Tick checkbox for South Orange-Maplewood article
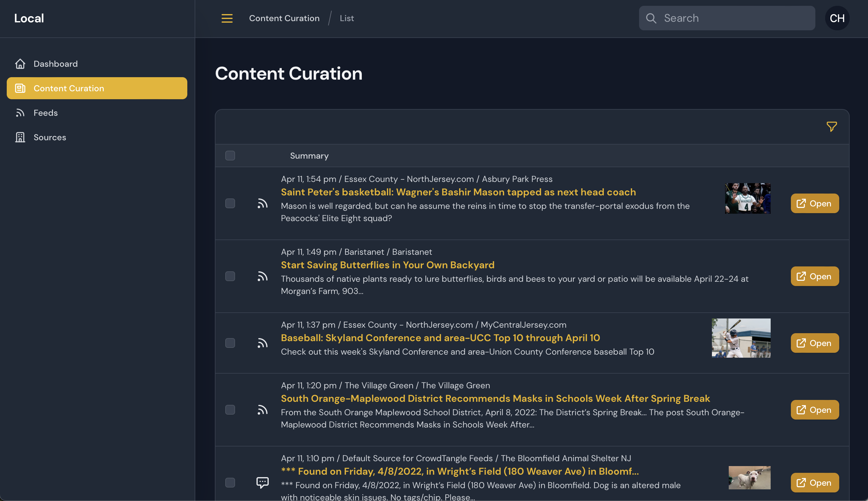This screenshot has width=868, height=501. click(x=230, y=410)
